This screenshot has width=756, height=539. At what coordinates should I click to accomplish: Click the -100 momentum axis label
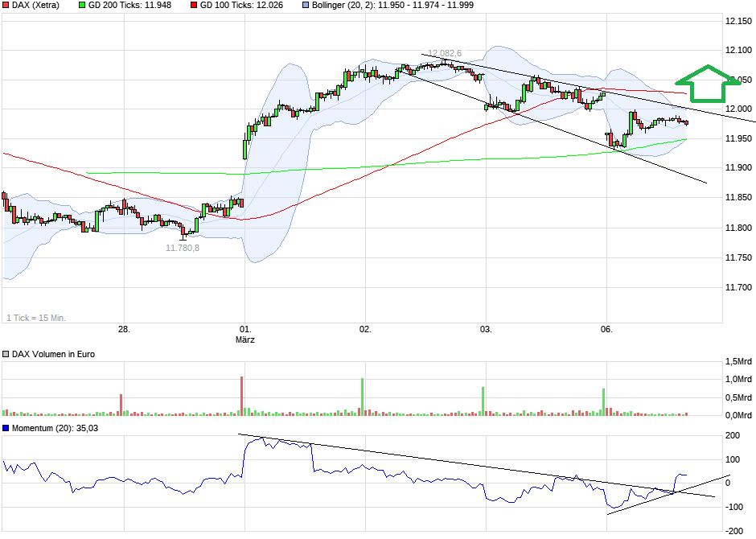pos(733,507)
